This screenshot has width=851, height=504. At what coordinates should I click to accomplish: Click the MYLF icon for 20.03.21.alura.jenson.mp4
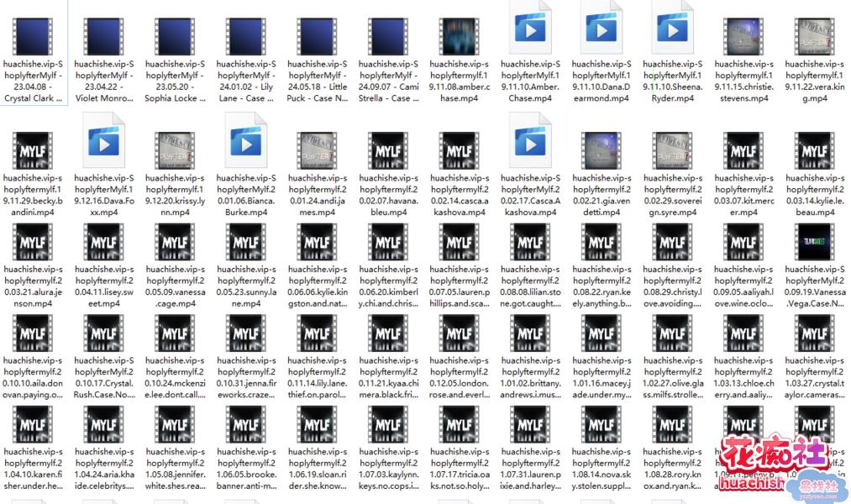tap(33, 242)
